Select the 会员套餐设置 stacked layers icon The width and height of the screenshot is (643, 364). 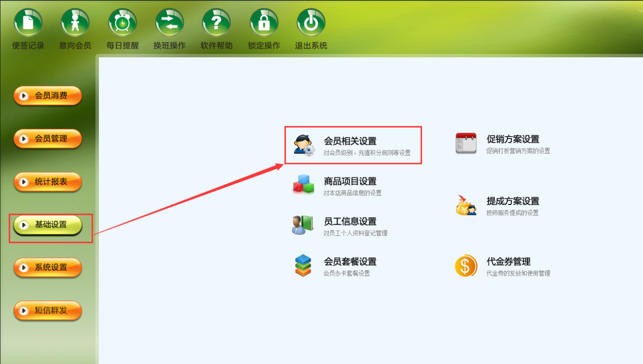tap(303, 265)
